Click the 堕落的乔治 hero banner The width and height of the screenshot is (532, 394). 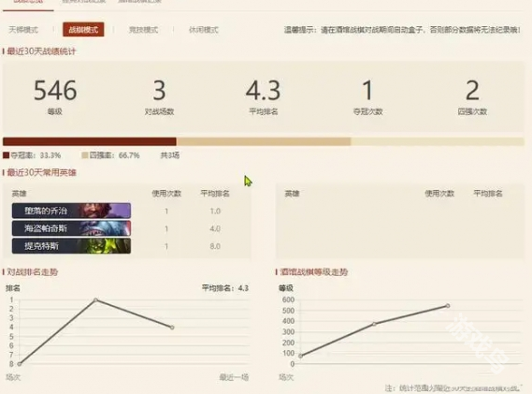point(71,211)
